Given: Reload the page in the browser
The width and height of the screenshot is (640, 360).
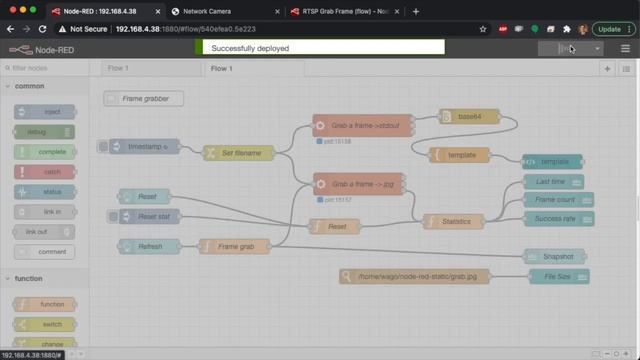Looking at the screenshot, I should [x=42, y=29].
